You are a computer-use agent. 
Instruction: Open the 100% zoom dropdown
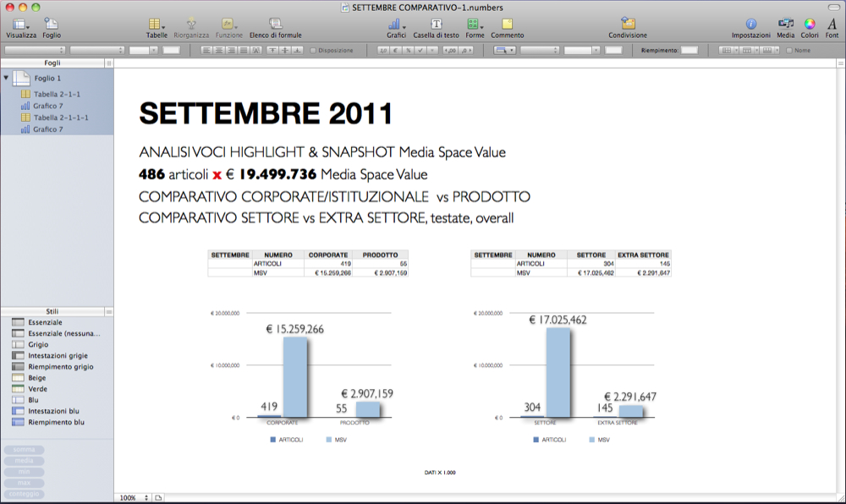click(133, 498)
